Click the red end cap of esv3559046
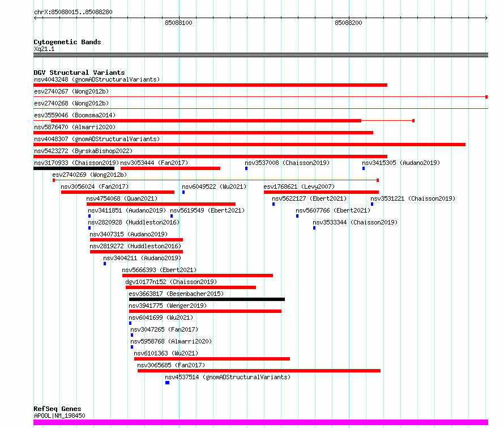 click(x=413, y=121)
